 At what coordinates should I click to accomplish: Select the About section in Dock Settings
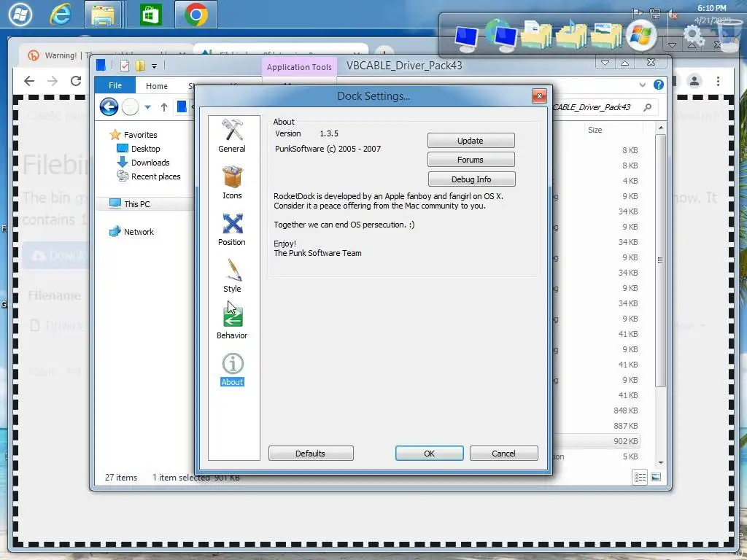(x=232, y=370)
